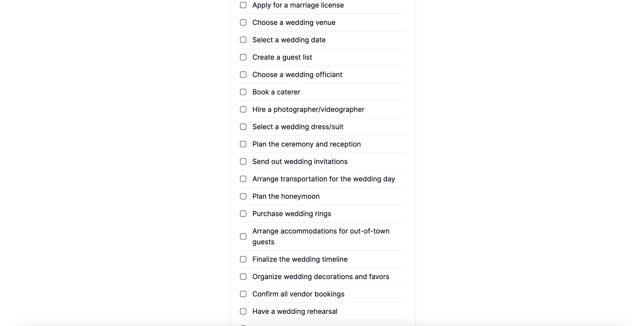Screen dimensions: 644x326
Task: Toggle the 'Choose a wedding venue' checkbox
Action: click(243, 22)
